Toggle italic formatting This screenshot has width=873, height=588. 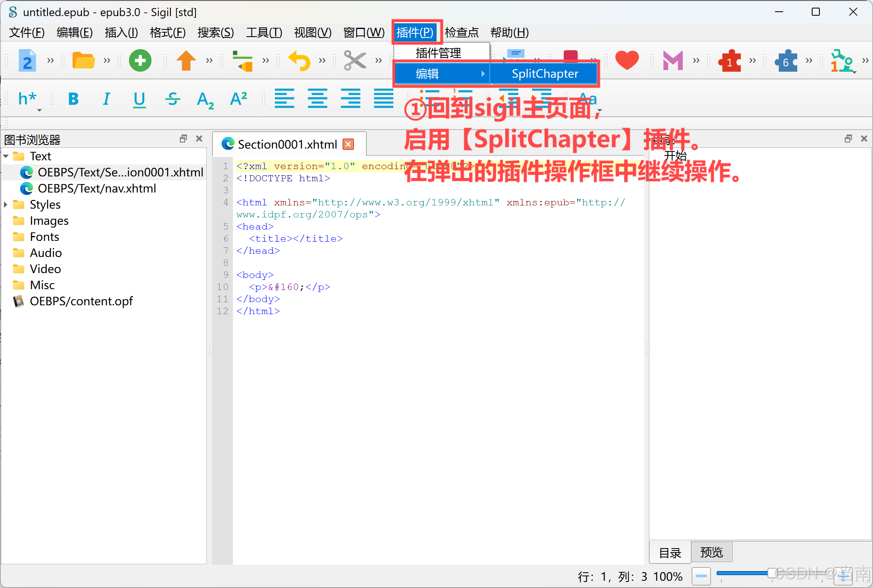tap(106, 99)
